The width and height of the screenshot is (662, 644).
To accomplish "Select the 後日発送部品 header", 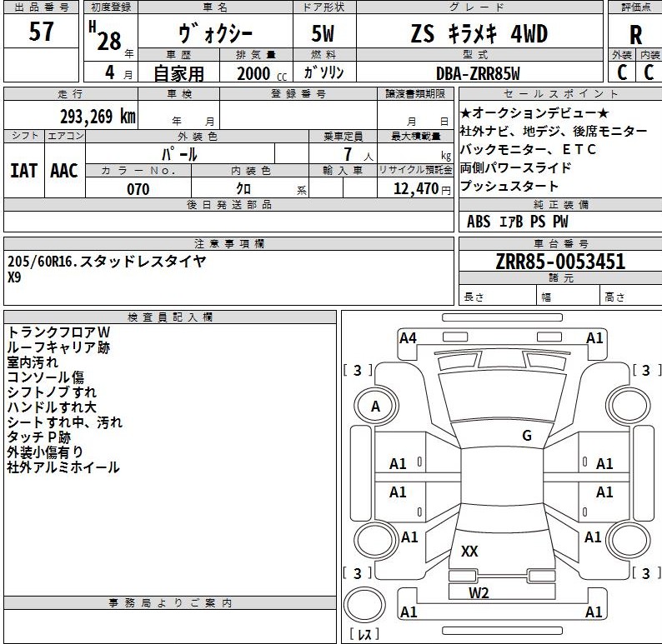I will click(228, 205).
